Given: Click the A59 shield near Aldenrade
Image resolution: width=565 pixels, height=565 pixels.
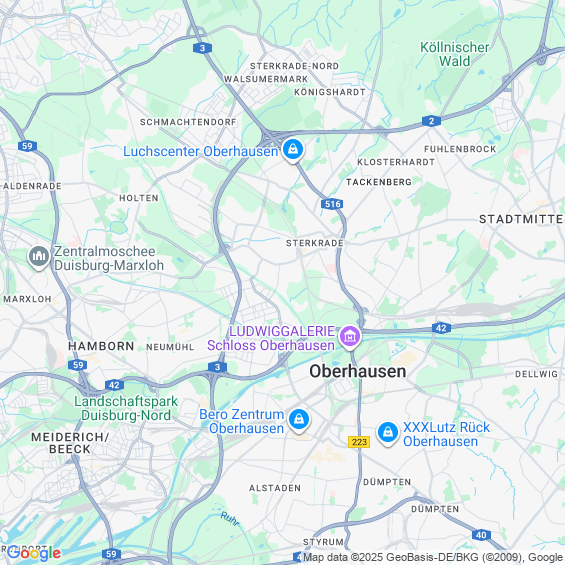Looking at the screenshot, I should [27, 146].
